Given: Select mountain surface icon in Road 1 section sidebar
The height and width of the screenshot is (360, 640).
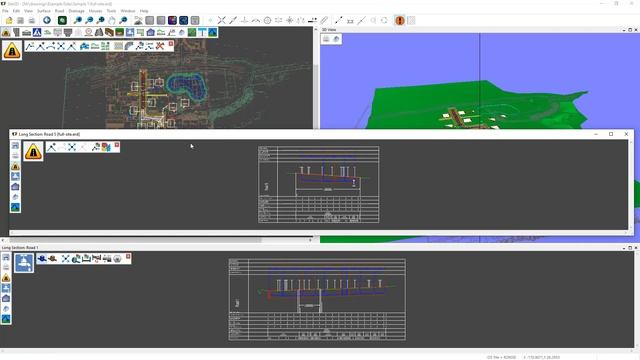Looking at the screenshot, I should (x=6, y=319).
